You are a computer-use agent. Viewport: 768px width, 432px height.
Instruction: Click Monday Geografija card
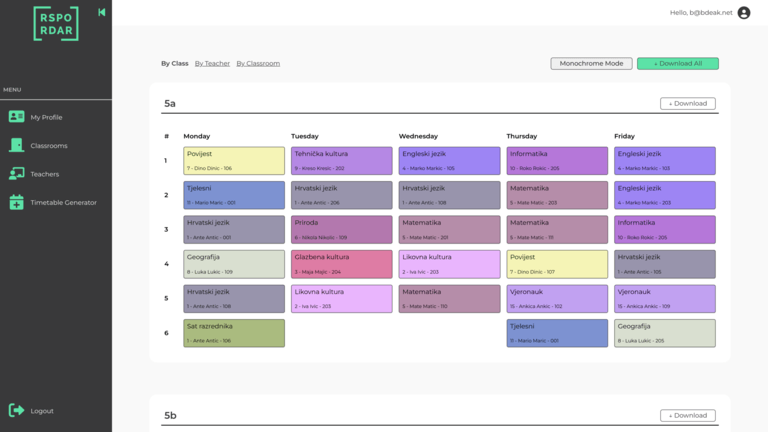(x=234, y=264)
